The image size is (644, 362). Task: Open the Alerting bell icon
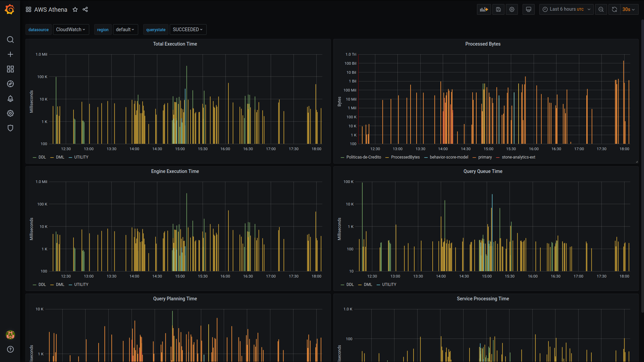pyautogui.click(x=10, y=99)
